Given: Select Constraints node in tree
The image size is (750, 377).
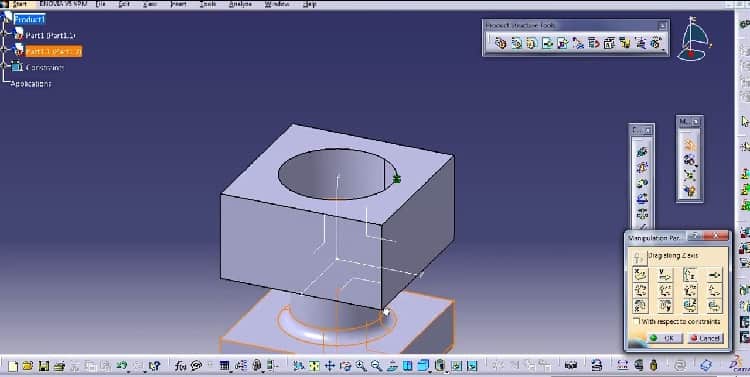Looking at the screenshot, I should 44,67.
